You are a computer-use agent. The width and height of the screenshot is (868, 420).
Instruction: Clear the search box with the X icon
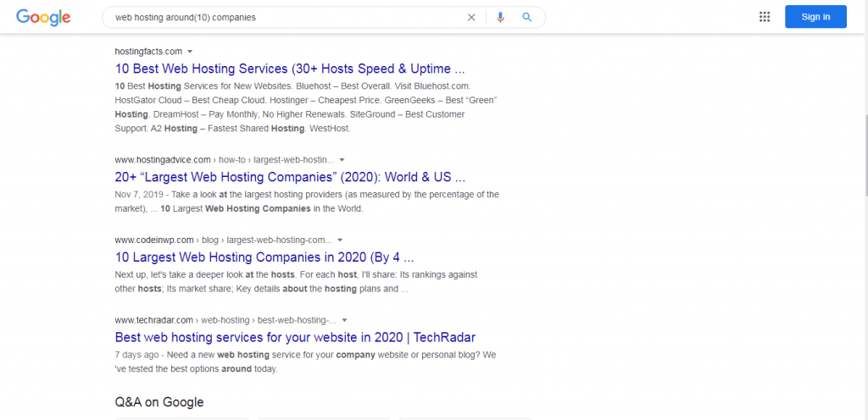click(471, 17)
